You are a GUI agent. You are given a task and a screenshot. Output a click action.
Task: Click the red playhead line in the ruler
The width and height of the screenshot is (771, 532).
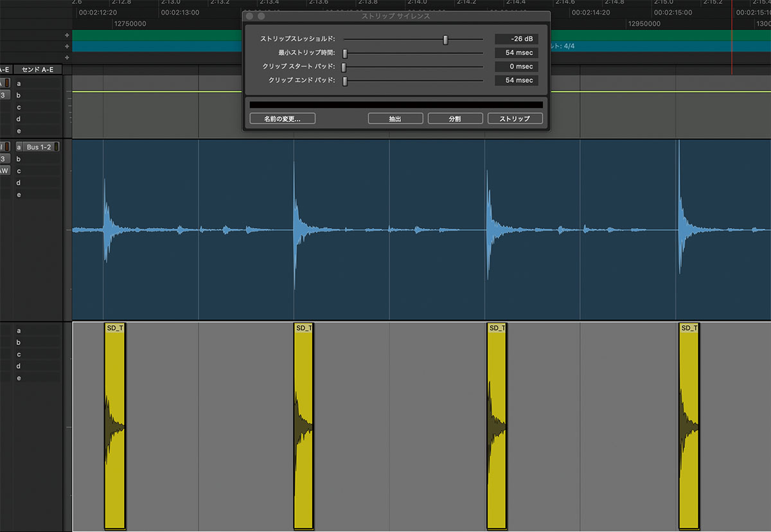[x=732, y=37]
